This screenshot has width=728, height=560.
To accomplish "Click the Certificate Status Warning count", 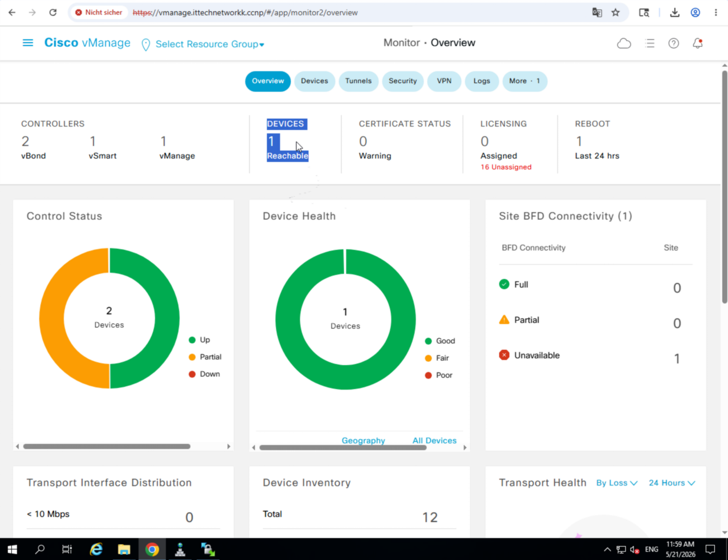I will click(363, 141).
